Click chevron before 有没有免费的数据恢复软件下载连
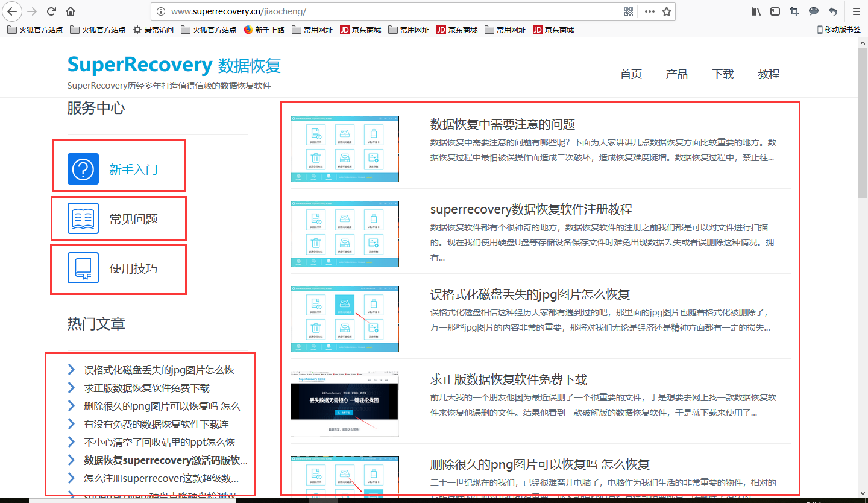The image size is (868, 503). tap(71, 424)
